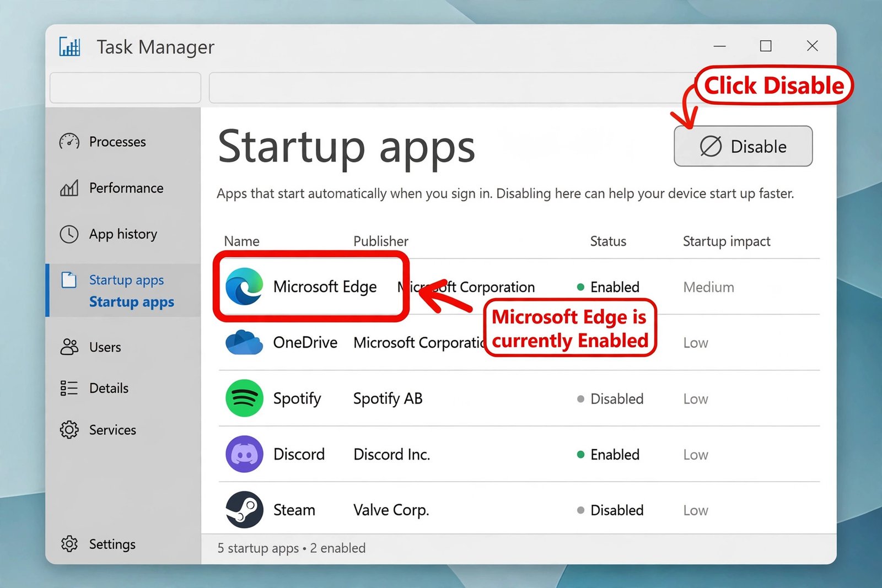882x588 pixels.
Task: Sort by the Startup impact column header
Action: [x=727, y=241]
